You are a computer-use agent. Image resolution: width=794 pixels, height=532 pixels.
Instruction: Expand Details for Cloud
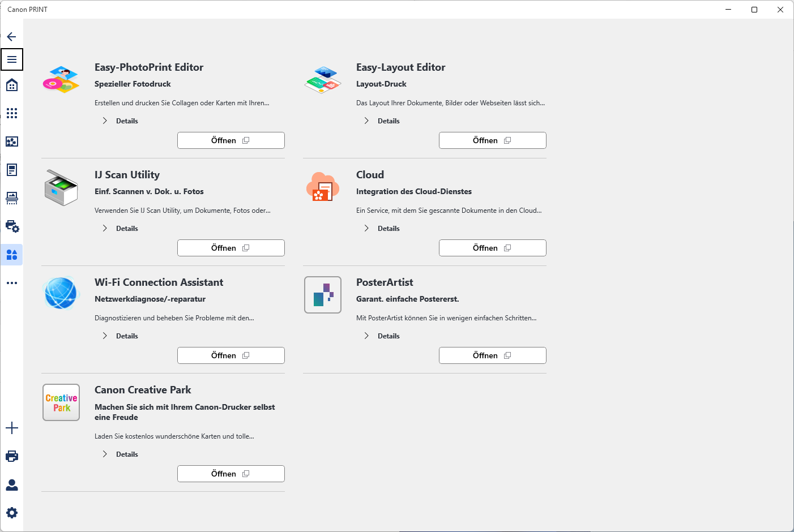[x=382, y=229]
